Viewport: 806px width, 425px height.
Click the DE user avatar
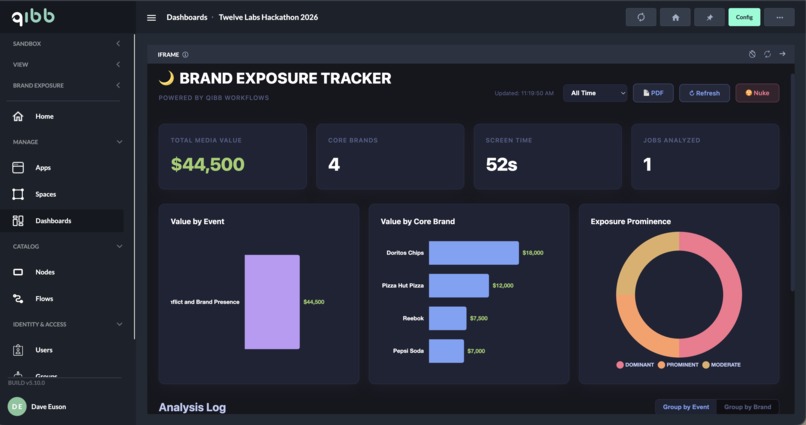[17, 406]
